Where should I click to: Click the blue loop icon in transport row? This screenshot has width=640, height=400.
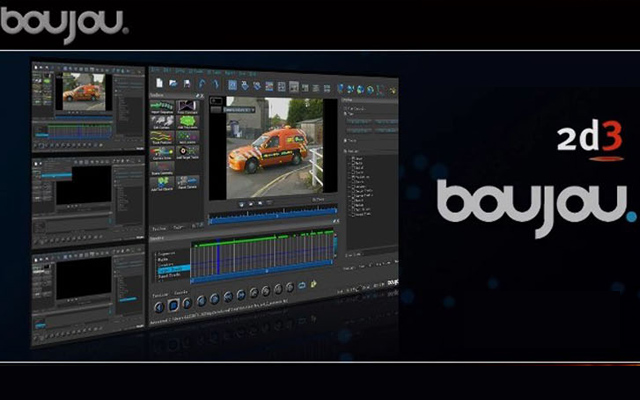302,285
